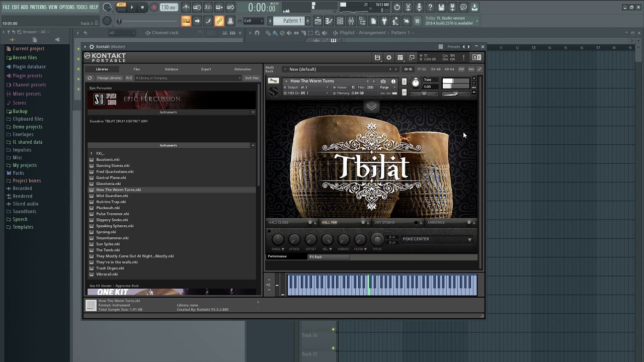Open the PATTERNS menu
644x362 pixels.
point(38,7)
